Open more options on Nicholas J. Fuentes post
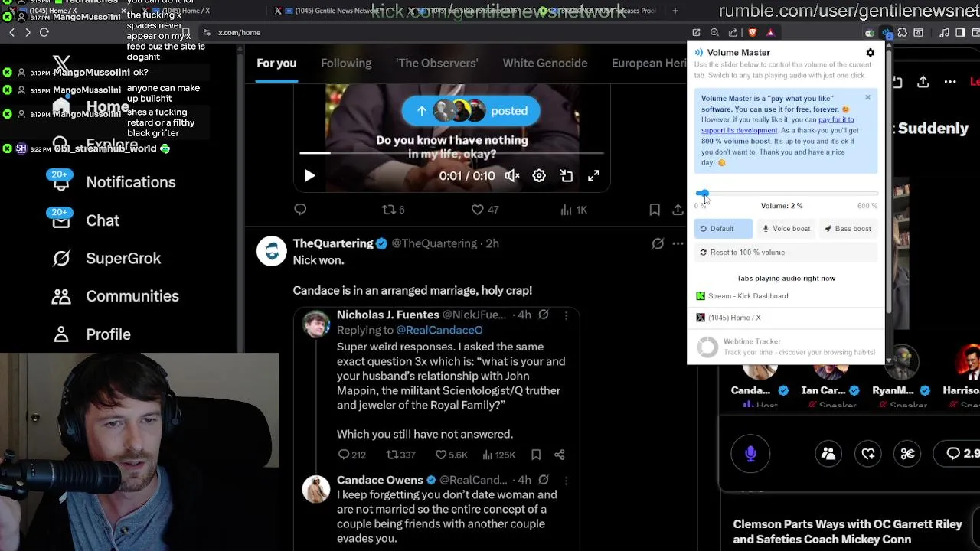Viewport: 980px width, 551px height. click(566, 315)
